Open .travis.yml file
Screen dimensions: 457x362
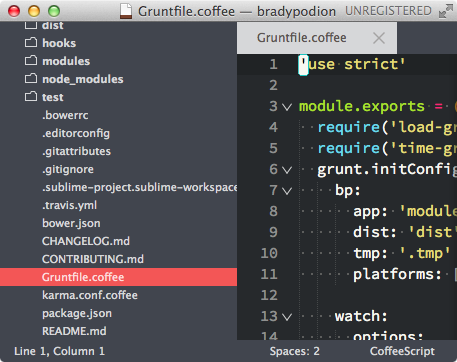pyautogui.click(x=70, y=205)
